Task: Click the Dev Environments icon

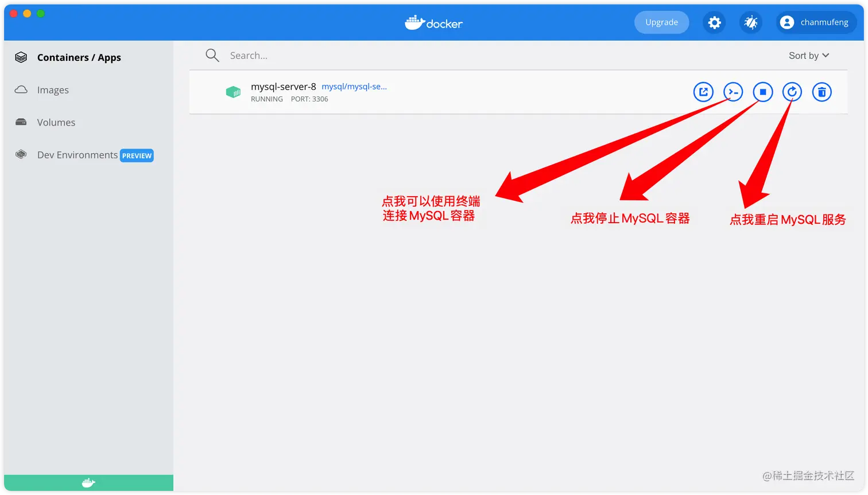Action: [x=21, y=154]
